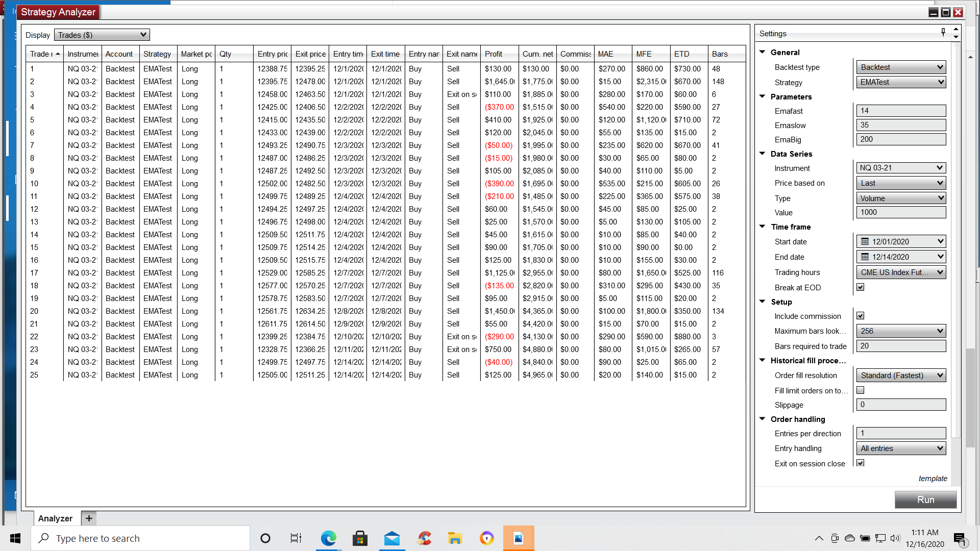Open the Price based on dropdown
Image resolution: width=980 pixels, height=551 pixels.
point(901,183)
